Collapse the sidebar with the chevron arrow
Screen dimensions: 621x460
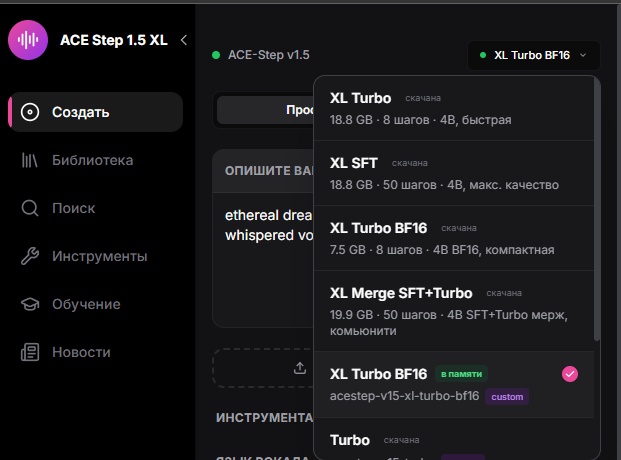(183, 40)
